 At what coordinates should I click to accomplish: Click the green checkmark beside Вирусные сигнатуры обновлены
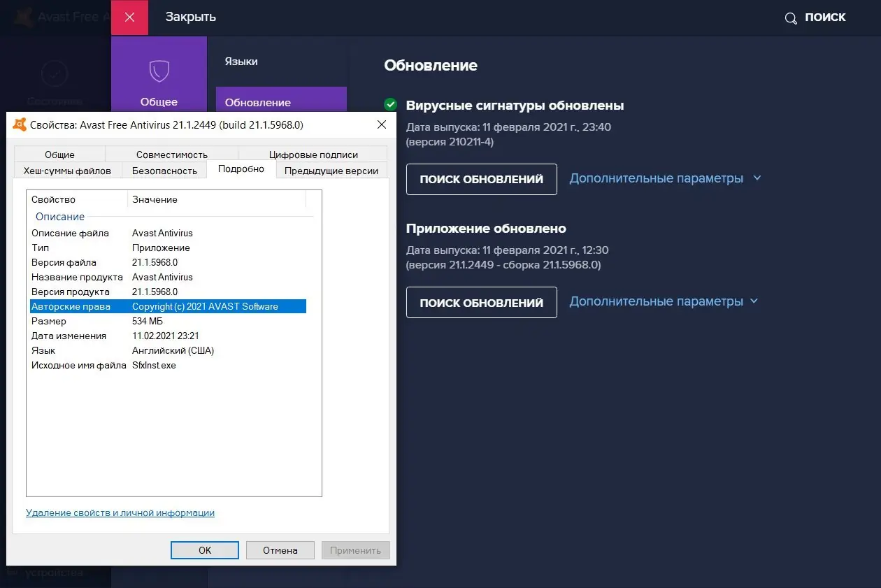pos(390,105)
